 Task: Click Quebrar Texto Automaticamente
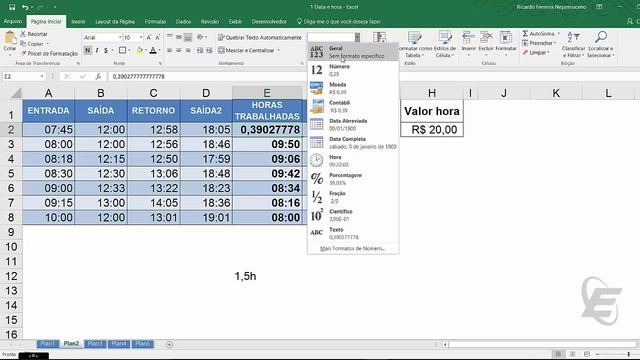click(260, 37)
